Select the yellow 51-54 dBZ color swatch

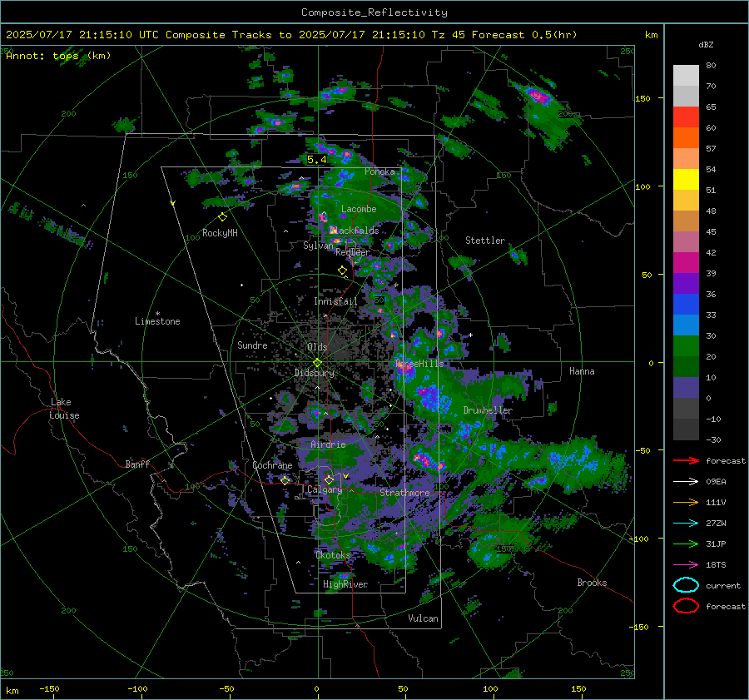tap(686, 180)
